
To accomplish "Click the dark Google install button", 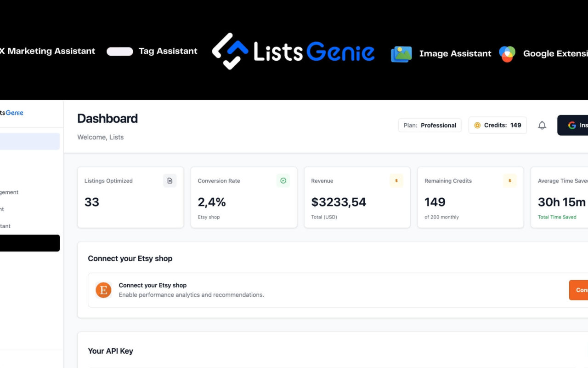I will click(x=572, y=125).
